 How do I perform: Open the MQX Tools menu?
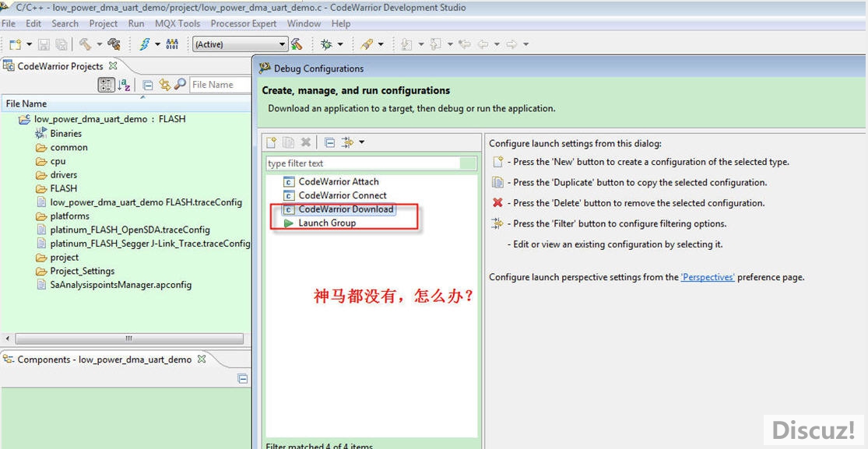[177, 24]
